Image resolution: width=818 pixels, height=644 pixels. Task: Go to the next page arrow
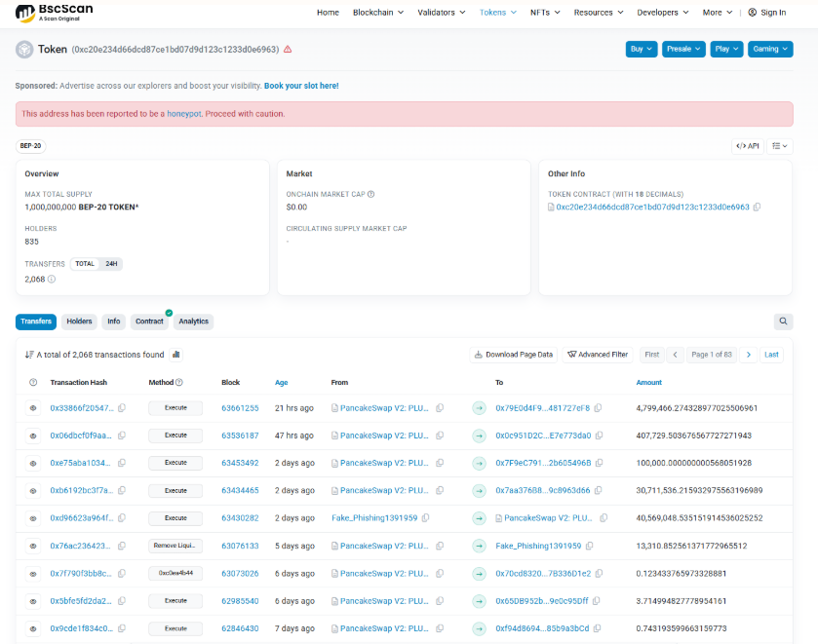(748, 355)
